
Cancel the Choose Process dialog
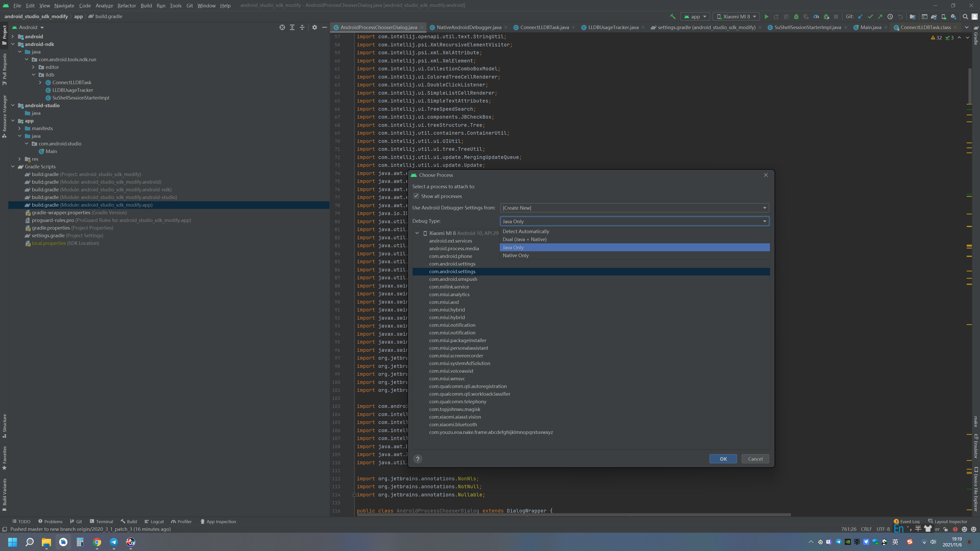pos(755,459)
